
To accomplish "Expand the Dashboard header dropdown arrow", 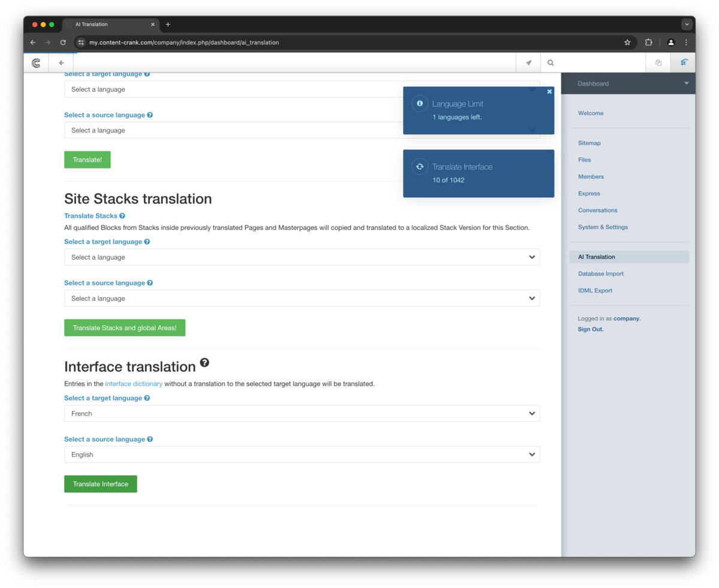I will 687,83.
